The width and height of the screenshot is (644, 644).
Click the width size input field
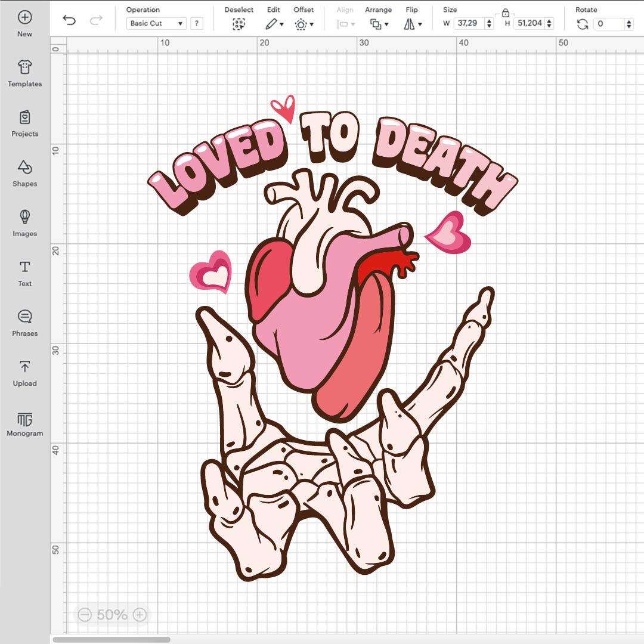(469, 23)
